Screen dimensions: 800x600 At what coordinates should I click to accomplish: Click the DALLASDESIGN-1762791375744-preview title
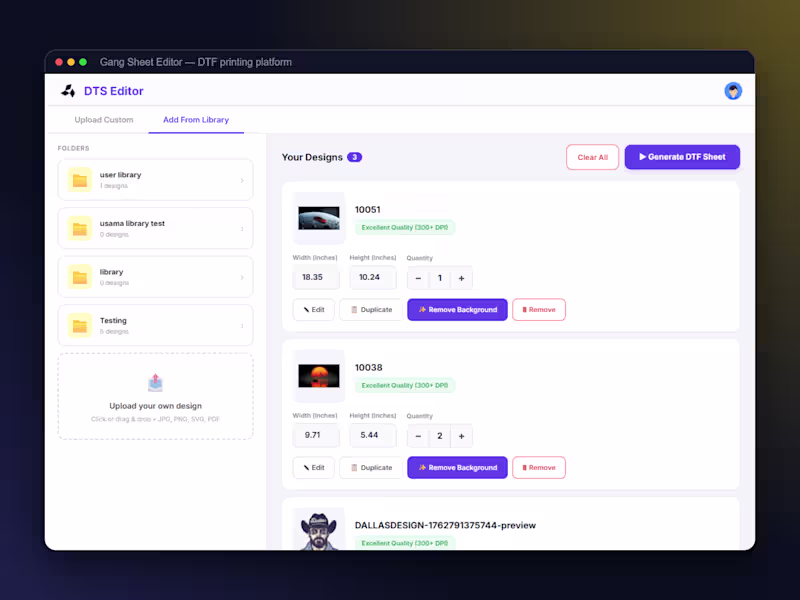coord(445,526)
